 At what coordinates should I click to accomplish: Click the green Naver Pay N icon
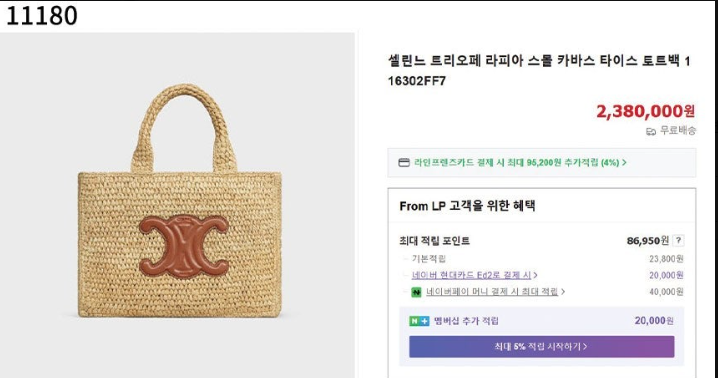pyautogui.click(x=416, y=292)
